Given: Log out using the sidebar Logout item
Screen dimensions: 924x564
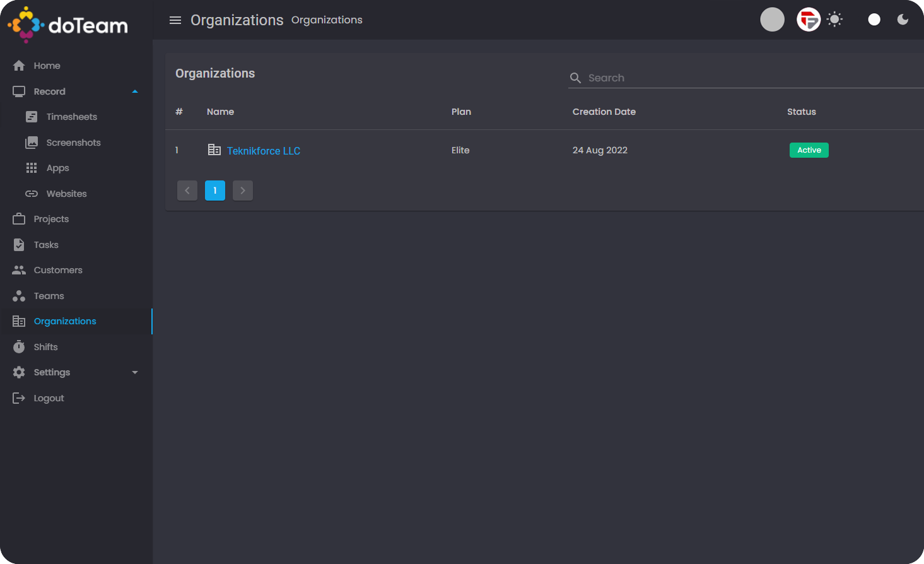Looking at the screenshot, I should [x=49, y=398].
